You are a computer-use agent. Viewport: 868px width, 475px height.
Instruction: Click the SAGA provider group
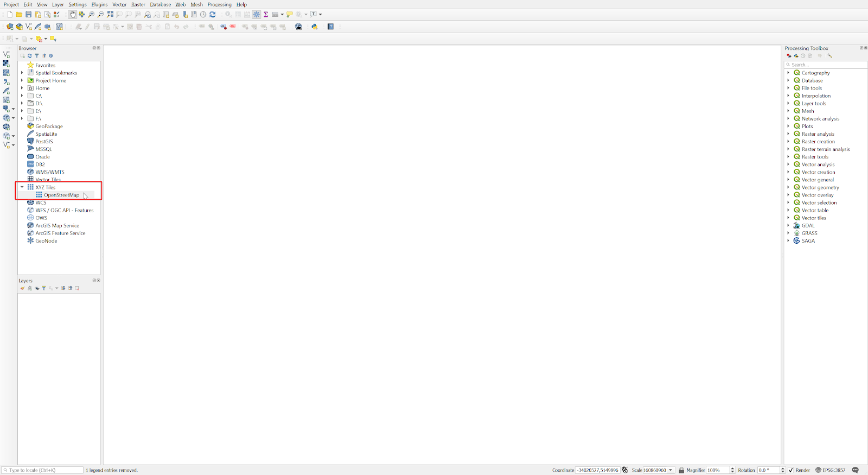click(x=808, y=240)
